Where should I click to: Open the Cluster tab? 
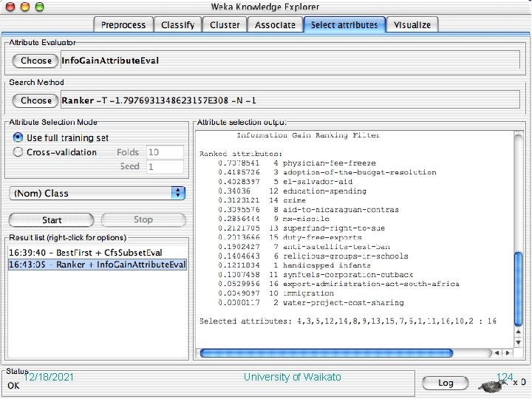click(x=225, y=25)
